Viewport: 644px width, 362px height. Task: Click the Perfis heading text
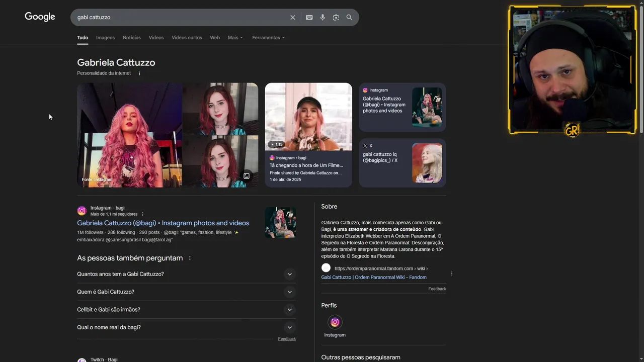tap(329, 305)
